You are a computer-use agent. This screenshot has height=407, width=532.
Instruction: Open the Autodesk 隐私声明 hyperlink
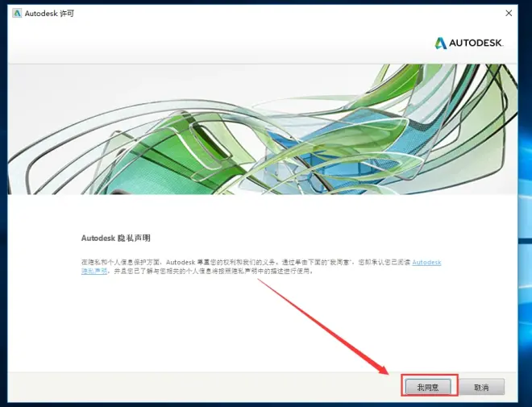click(426, 262)
